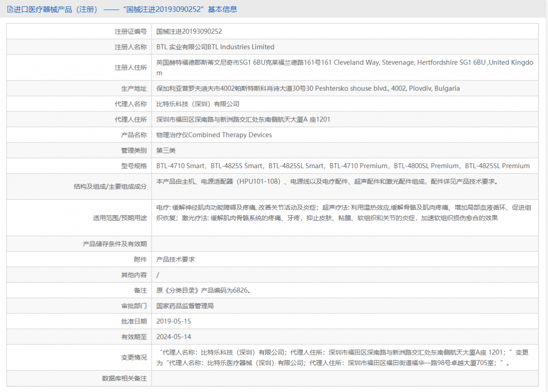This screenshot has height=392, width=548.
Task: Click the 审批部门 label
Action: (134, 306)
